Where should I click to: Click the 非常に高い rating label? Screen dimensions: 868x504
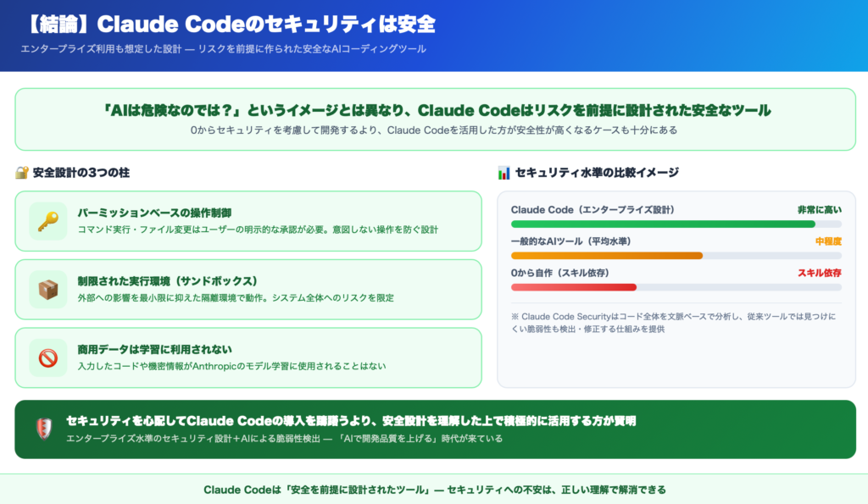tap(819, 210)
